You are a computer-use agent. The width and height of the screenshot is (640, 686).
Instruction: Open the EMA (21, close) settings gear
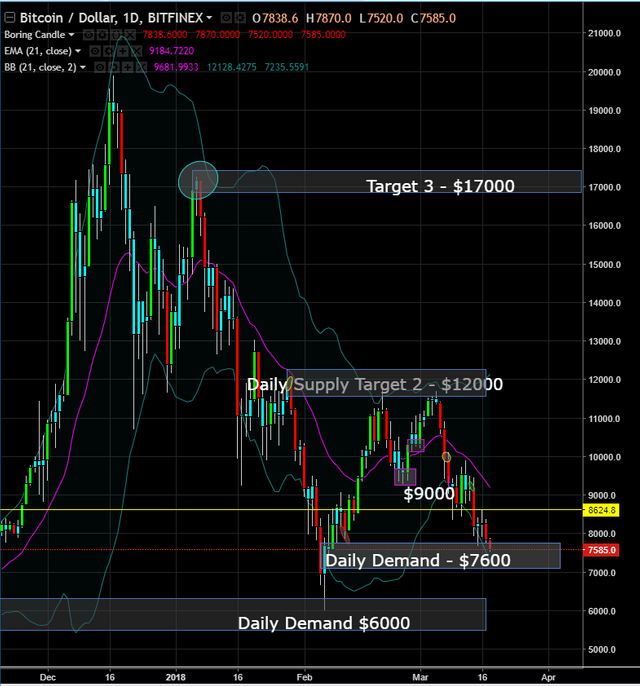tap(109, 51)
